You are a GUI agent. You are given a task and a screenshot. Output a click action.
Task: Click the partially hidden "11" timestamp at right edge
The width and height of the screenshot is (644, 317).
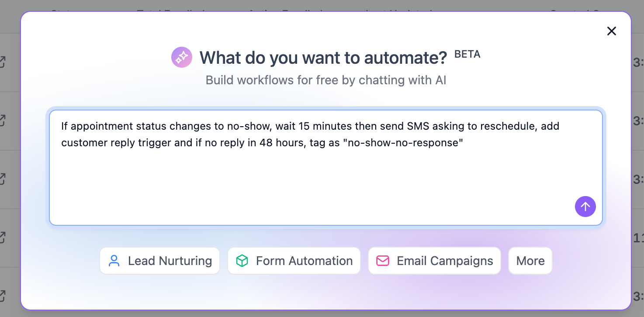(x=638, y=238)
